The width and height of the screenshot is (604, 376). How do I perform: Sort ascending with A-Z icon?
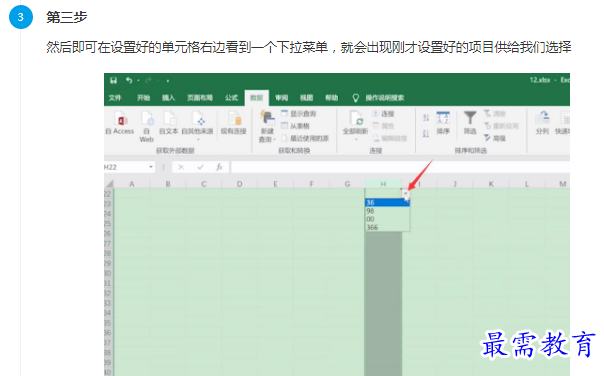pyautogui.click(x=426, y=118)
